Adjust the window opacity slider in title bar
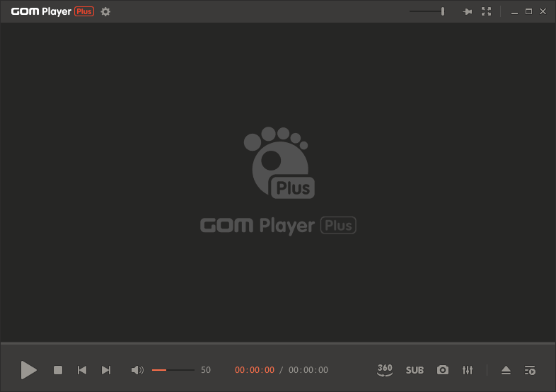The height and width of the screenshot is (392, 556). 427,11
